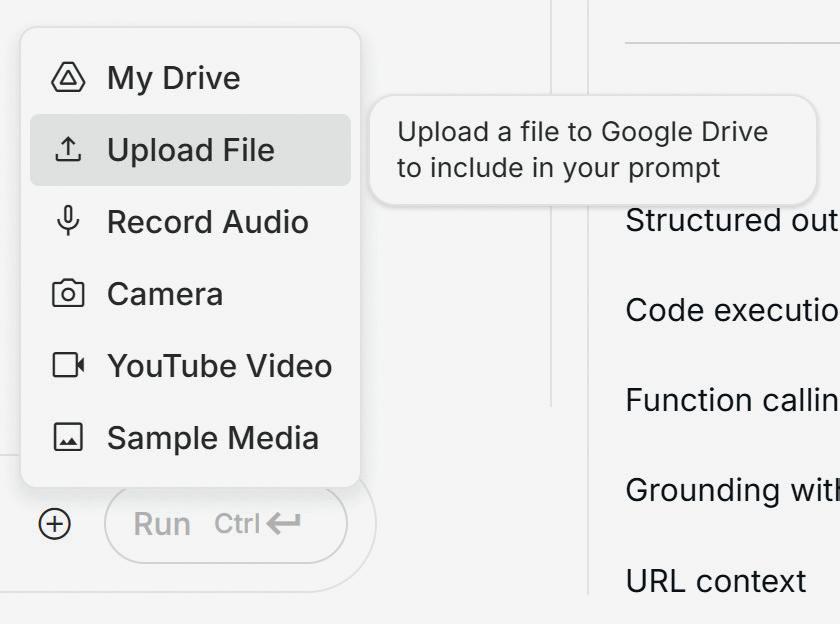Click the Code execution setting label
Image resolution: width=840 pixels, height=624 pixels.
pyautogui.click(x=731, y=310)
